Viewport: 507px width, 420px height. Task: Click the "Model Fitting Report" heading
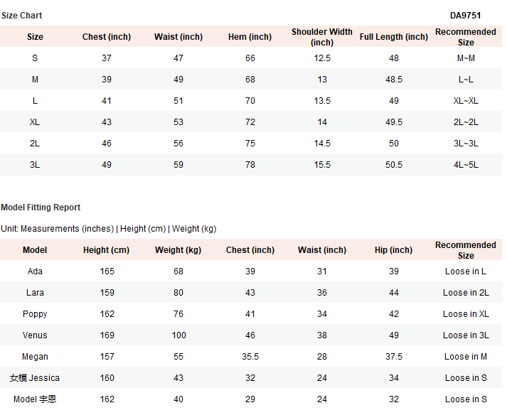point(41,208)
